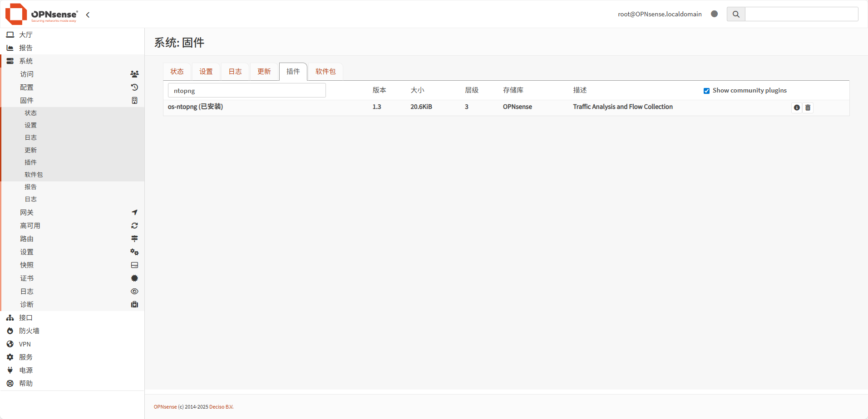
Task: Open the OPNsense footer link
Action: point(165,407)
